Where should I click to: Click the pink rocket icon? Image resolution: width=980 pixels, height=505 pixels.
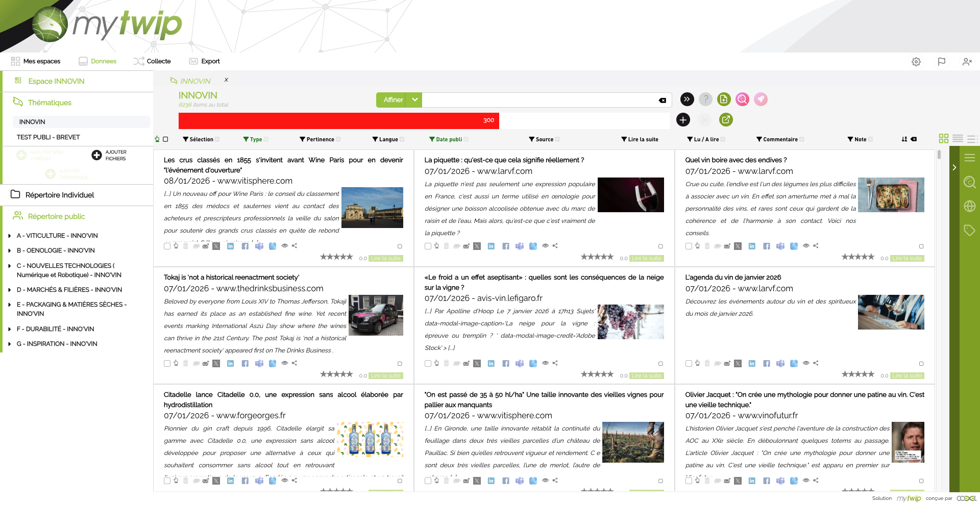coord(761,99)
